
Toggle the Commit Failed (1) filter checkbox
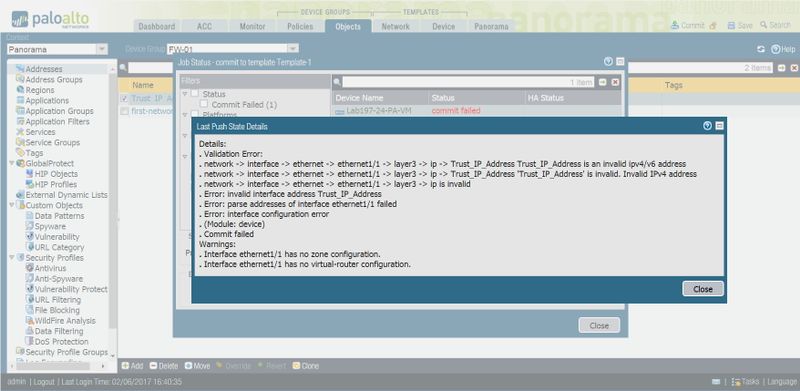204,104
